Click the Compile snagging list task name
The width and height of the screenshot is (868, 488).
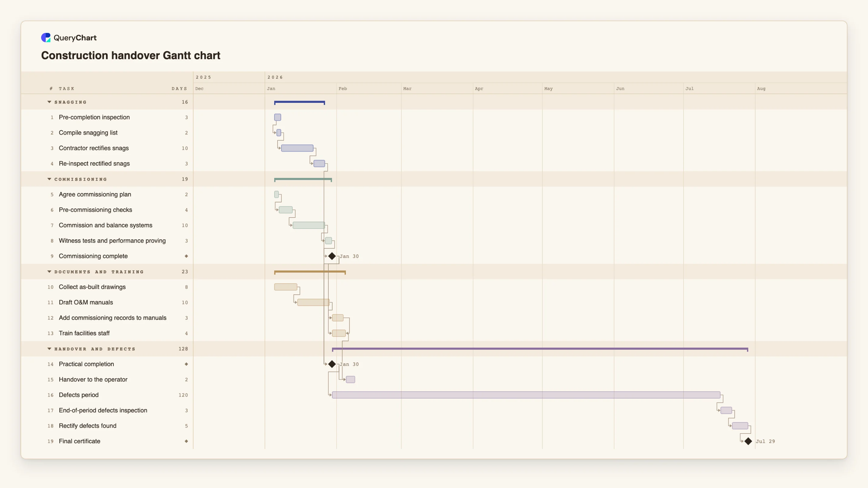[88, 133]
